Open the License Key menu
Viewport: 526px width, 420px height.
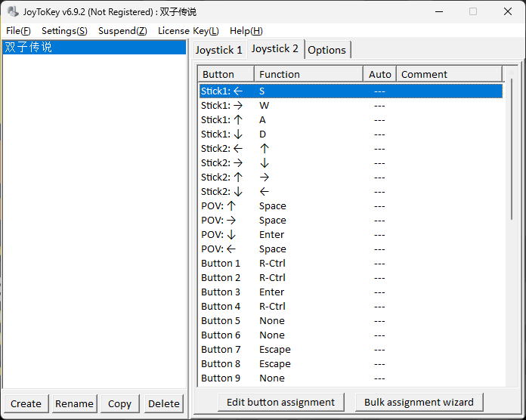[x=188, y=31]
